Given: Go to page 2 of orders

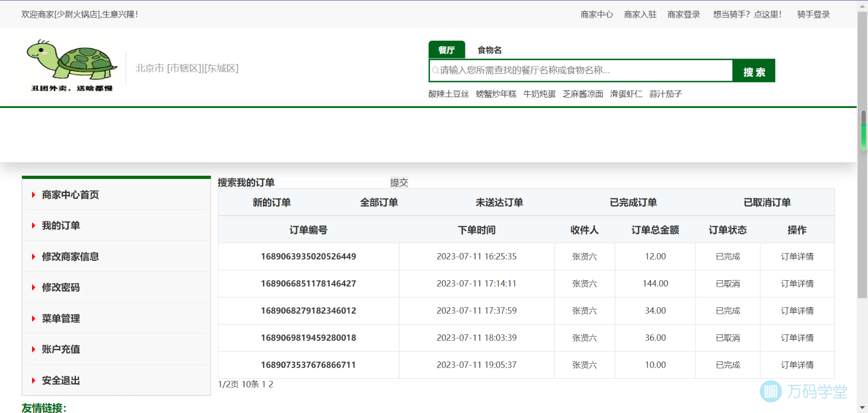Looking at the screenshot, I should pos(271,384).
